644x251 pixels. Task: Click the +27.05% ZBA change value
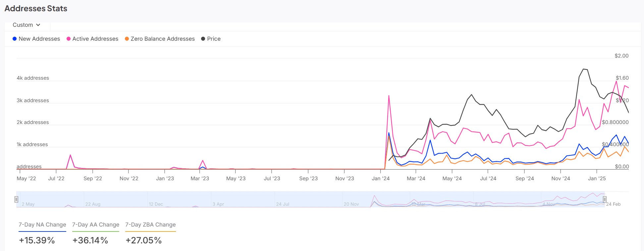144,240
